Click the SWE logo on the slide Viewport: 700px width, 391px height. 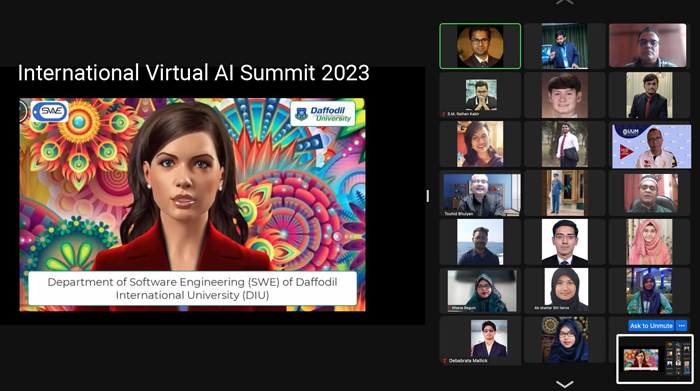pos(50,111)
